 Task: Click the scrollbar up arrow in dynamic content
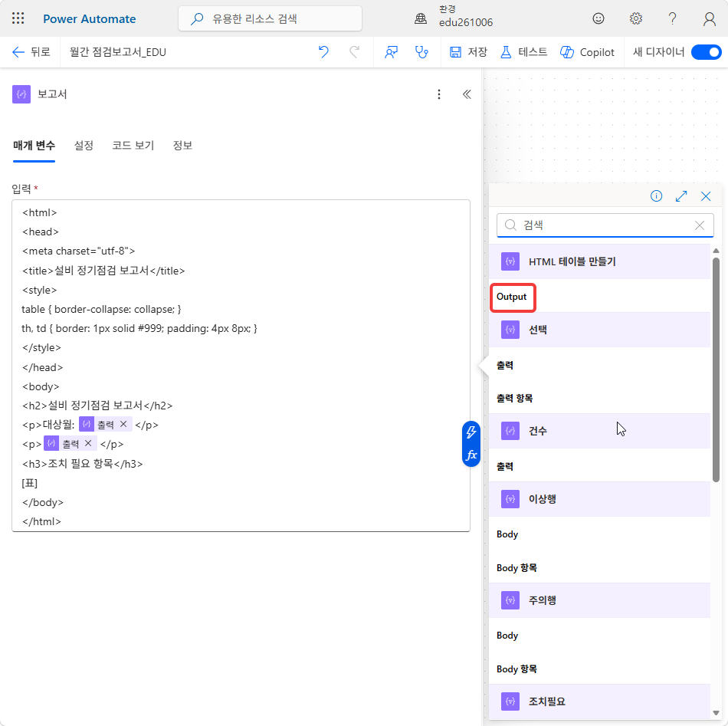point(716,251)
